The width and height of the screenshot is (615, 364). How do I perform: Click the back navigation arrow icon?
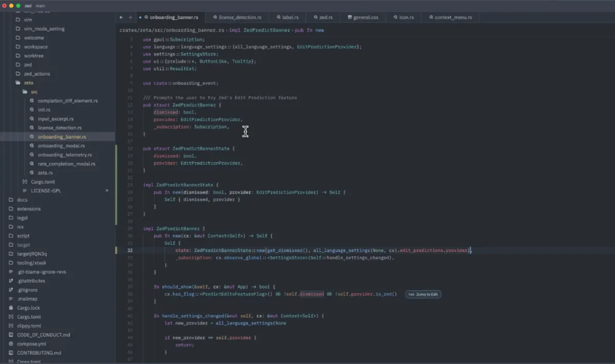pos(121,17)
